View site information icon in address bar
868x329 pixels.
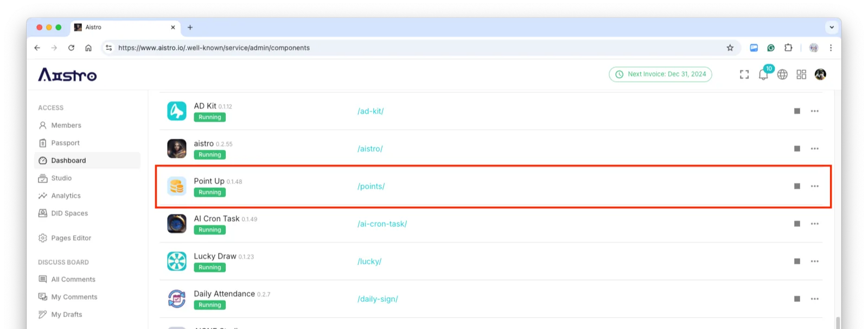pos(109,48)
